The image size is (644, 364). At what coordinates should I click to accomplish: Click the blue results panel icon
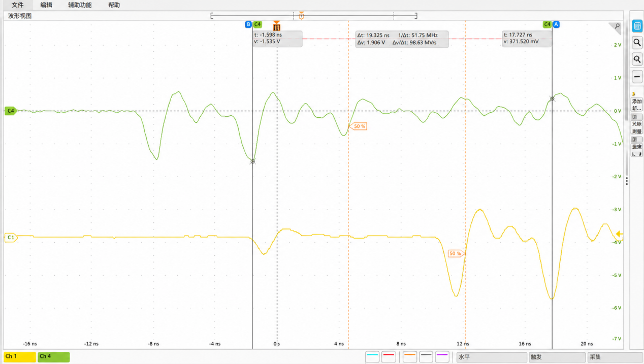[x=637, y=26]
